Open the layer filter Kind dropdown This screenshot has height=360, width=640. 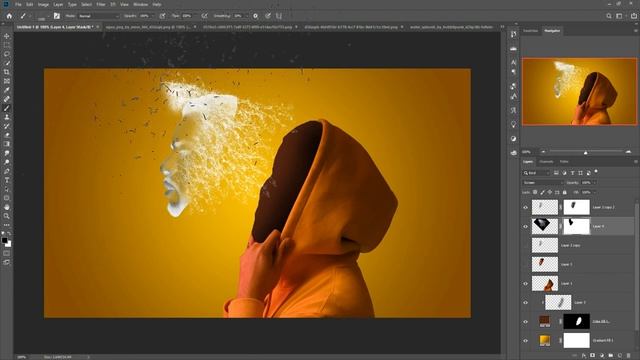tap(537, 173)
